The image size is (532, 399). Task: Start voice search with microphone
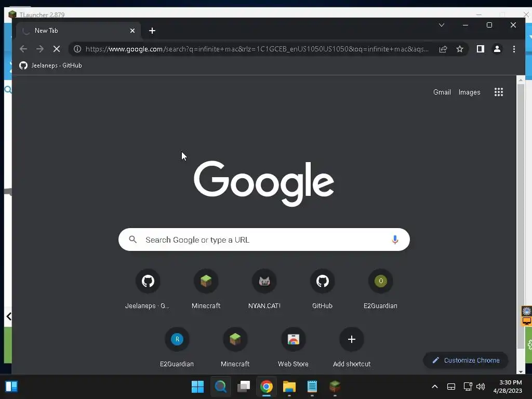(395, 240)
